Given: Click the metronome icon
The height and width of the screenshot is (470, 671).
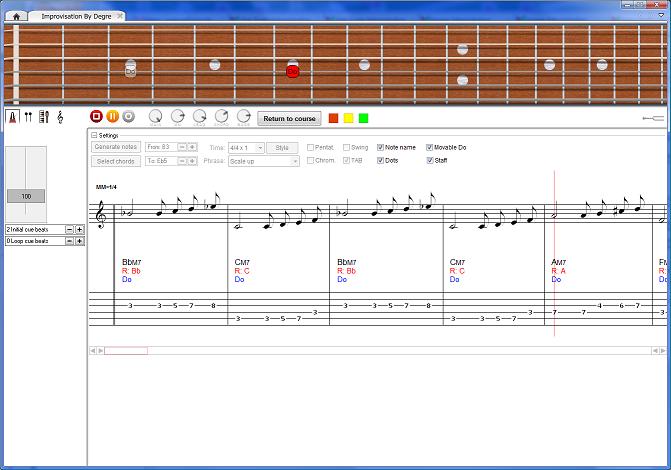Looking at the screenshot, I should pos(13,117).
